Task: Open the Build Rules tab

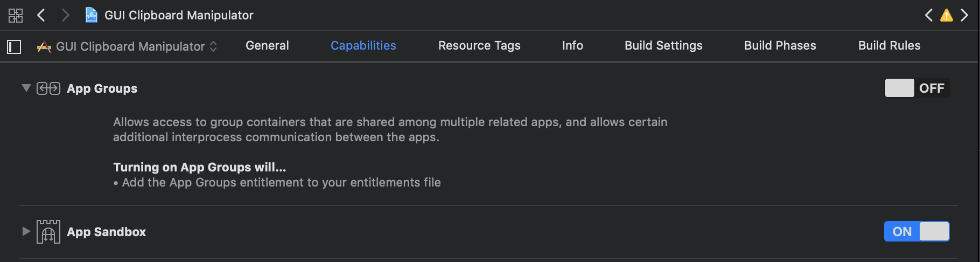Action: coord(890,46)
